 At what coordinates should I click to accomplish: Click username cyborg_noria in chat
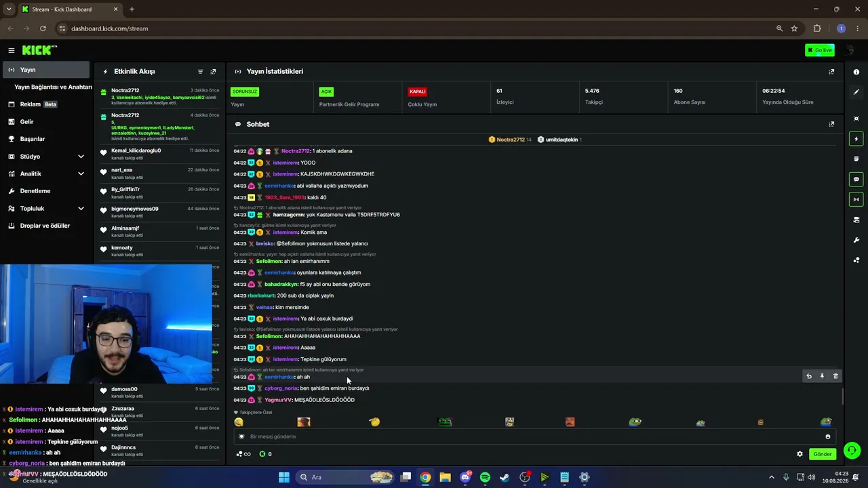281,388
